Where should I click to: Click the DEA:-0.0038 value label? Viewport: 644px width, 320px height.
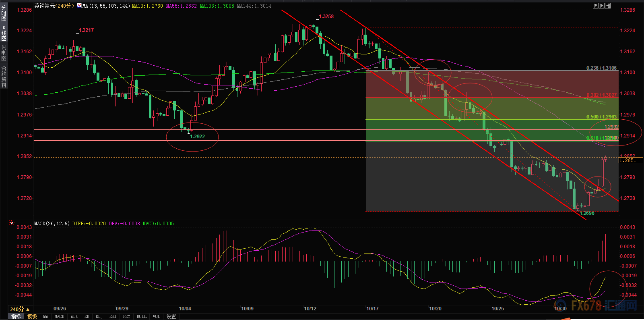click(124, 224)
